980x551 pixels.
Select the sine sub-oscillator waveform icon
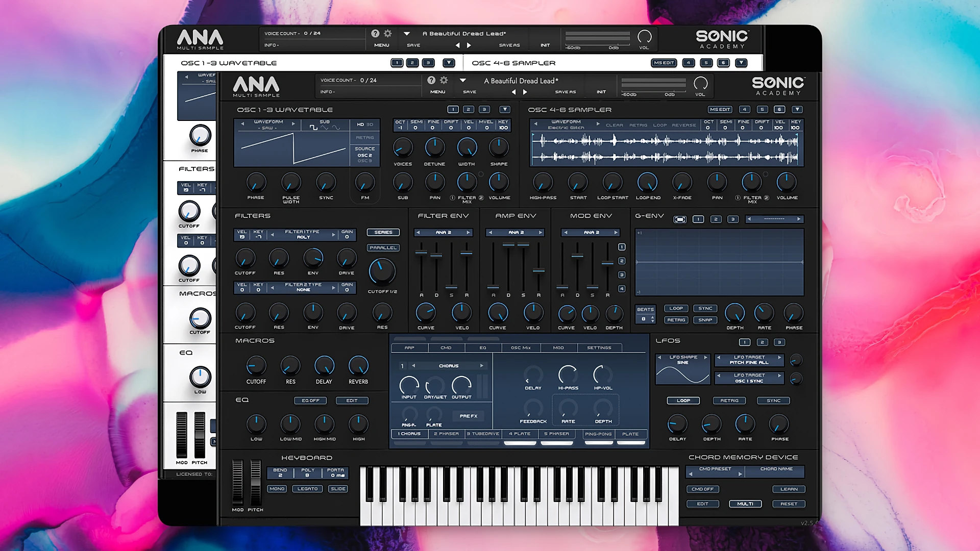point(336,128)
